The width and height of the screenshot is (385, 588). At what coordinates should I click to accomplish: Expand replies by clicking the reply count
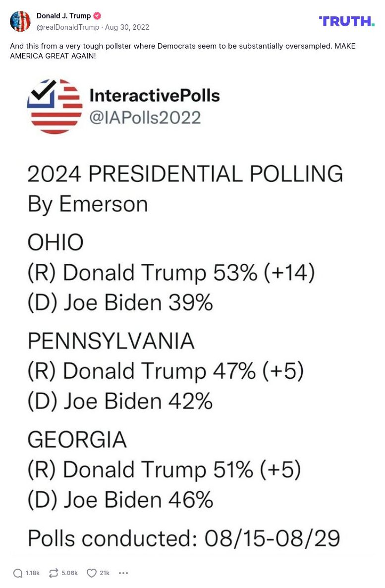coord(32,573)
